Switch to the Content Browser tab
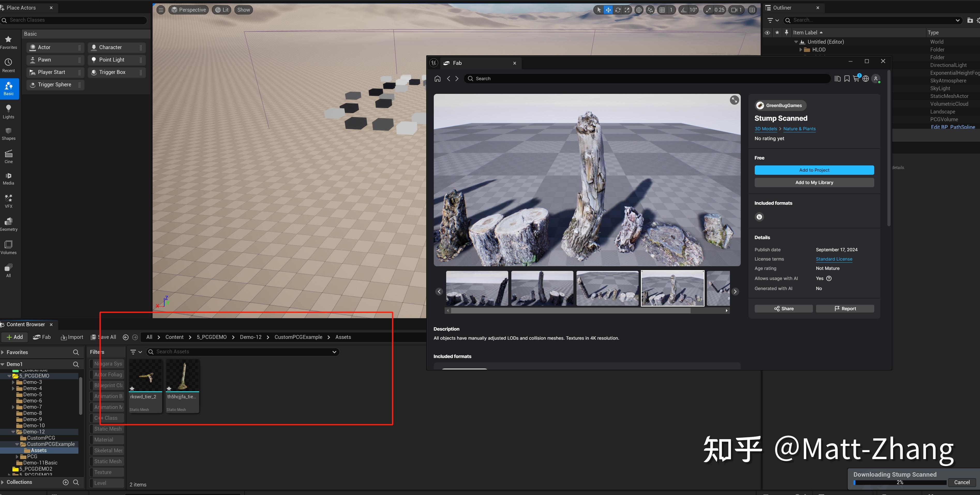The height and width of the screenshot is (495, 980). 27,324
